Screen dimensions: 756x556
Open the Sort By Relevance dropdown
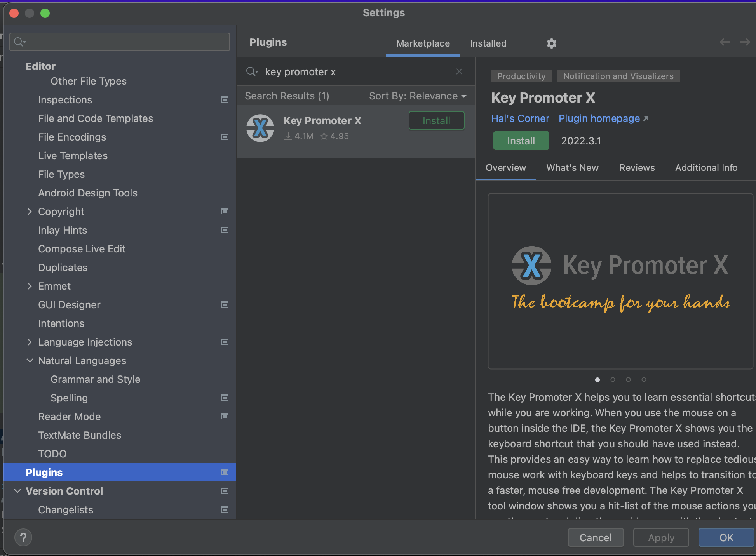point(418,96)
